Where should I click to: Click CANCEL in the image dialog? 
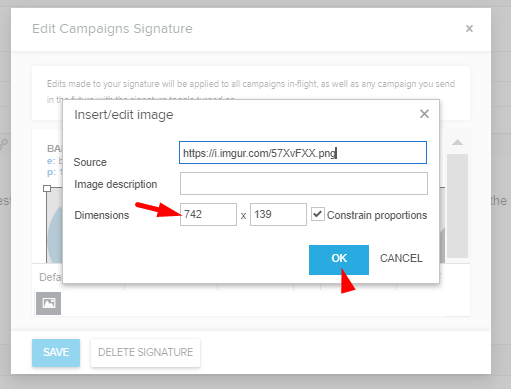[401, 258]
